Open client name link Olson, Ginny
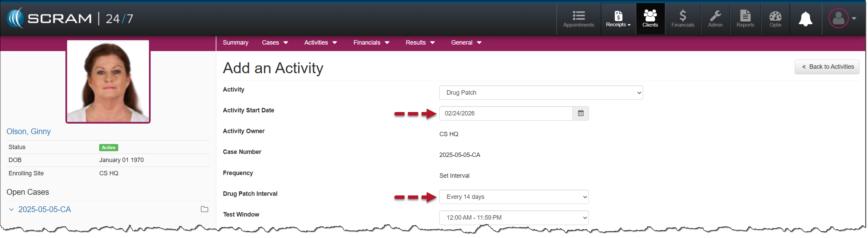Viewport: 868px width, 238px height. pos(29,131)
